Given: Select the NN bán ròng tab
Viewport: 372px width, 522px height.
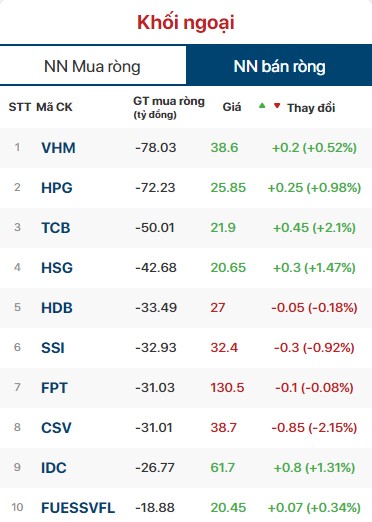Looking at the screenshot, I should click(x=279, y=66).
